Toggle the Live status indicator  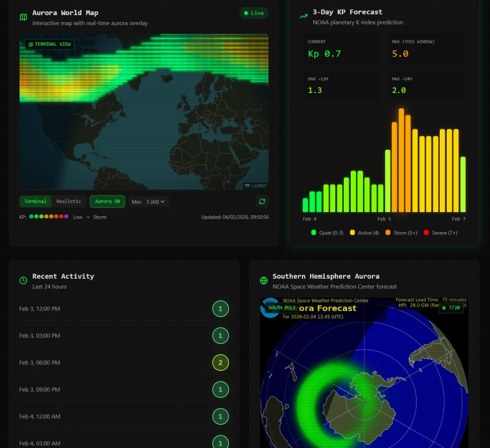pos(254,13)
